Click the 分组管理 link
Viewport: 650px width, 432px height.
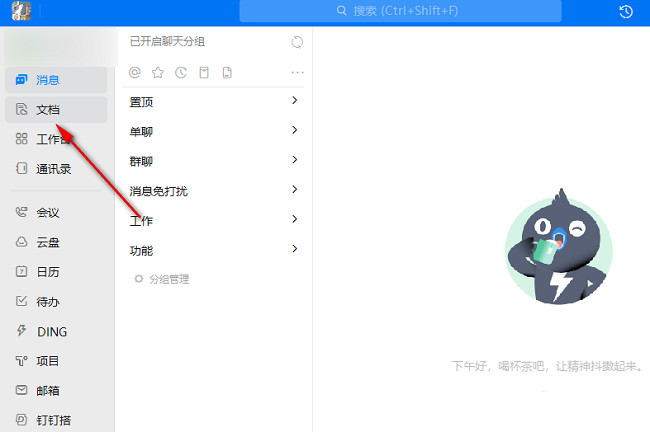click(169, 279)
